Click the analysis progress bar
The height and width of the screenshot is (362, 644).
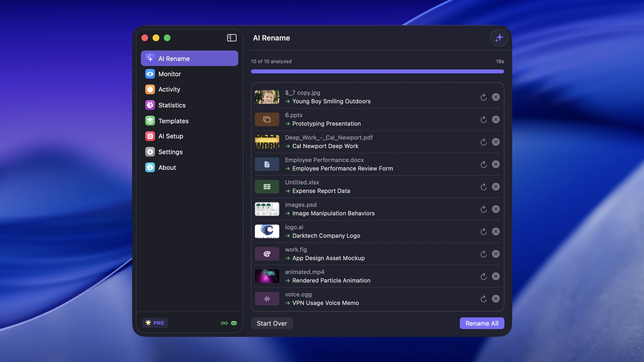tap(377, 71)
